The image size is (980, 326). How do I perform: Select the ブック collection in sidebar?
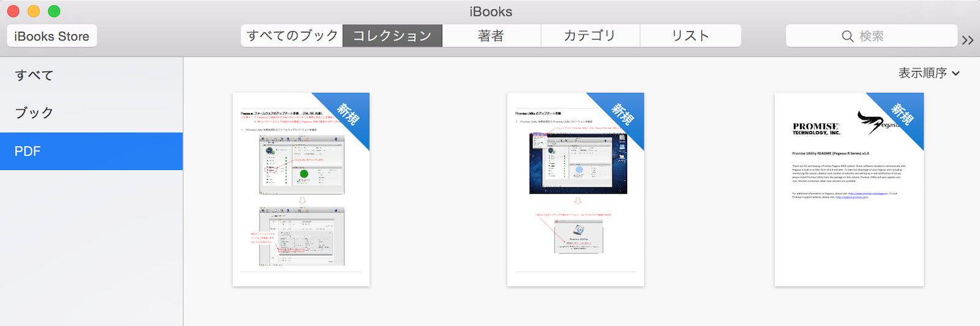pyautogui.click(x=91, y=113)
